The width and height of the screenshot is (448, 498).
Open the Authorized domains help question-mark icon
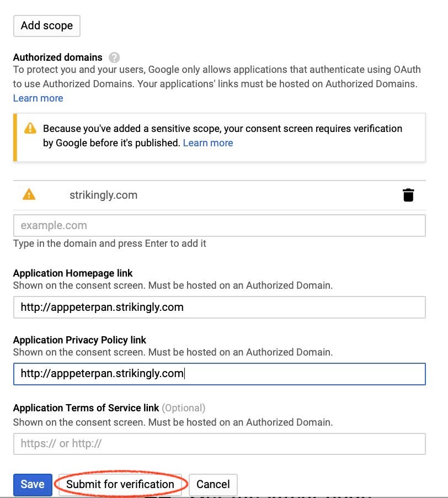tap(114, 57)
